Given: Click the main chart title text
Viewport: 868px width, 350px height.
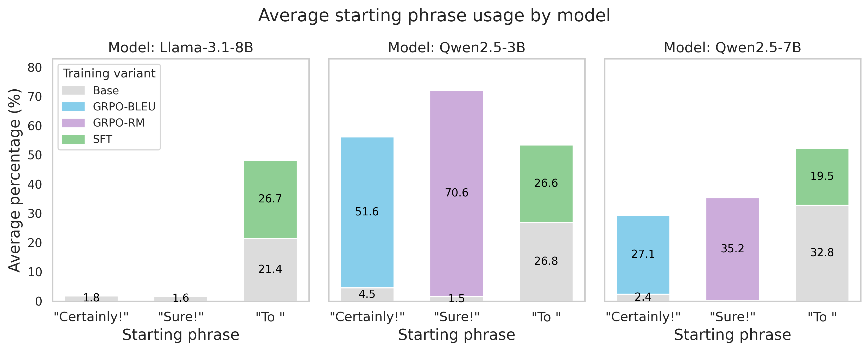Looking at the screenshot, I should click(x=434, y=16).
